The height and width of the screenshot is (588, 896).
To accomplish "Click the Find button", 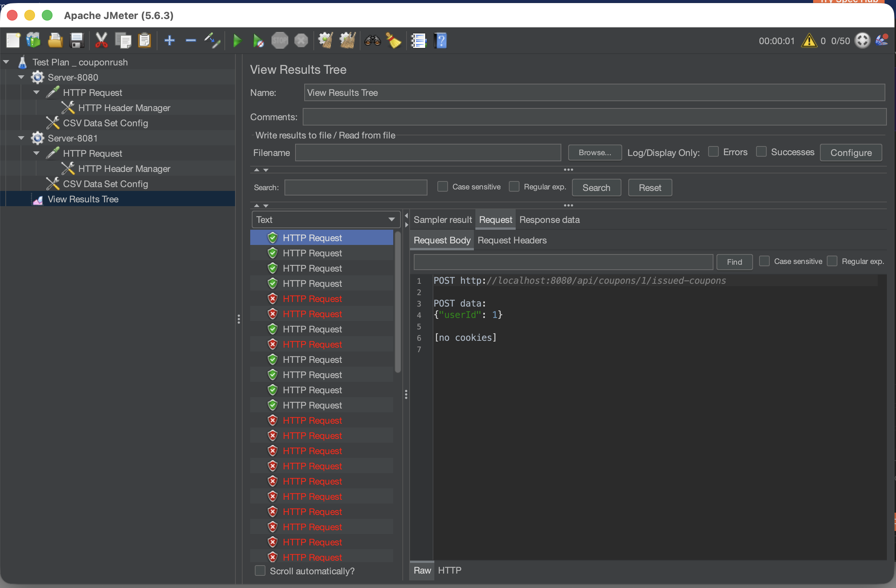I will (734, 262).
